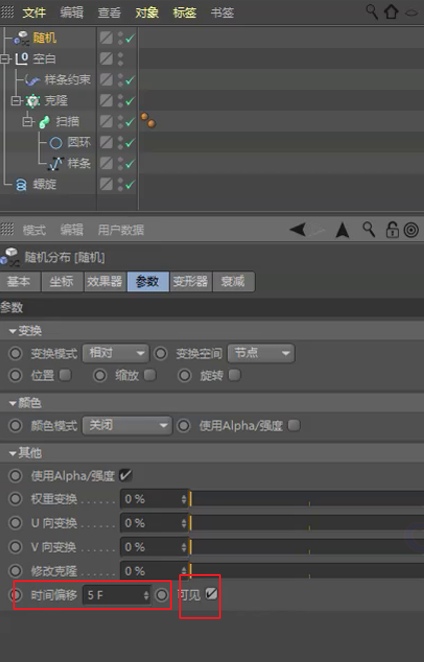
Task: Select the 克隆 cloner icon
Action: click(x=33, y=100)
